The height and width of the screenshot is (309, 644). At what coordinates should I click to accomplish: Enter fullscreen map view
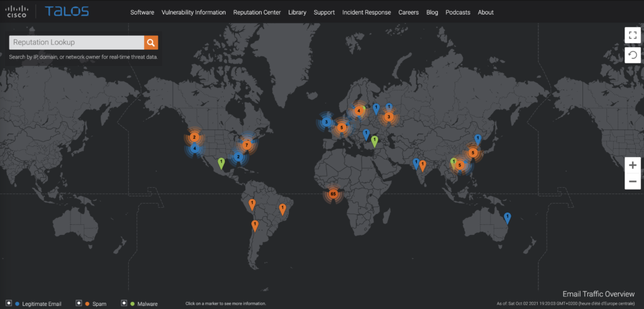click(632, 35)
